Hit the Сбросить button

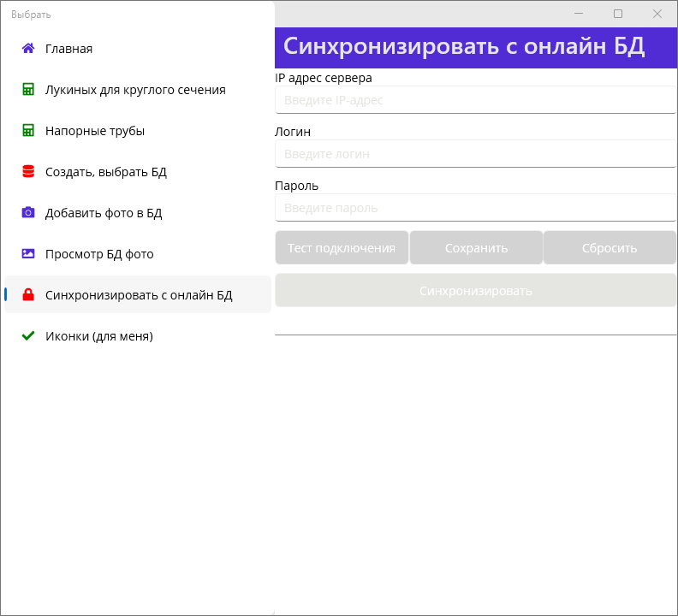(610, 248)
